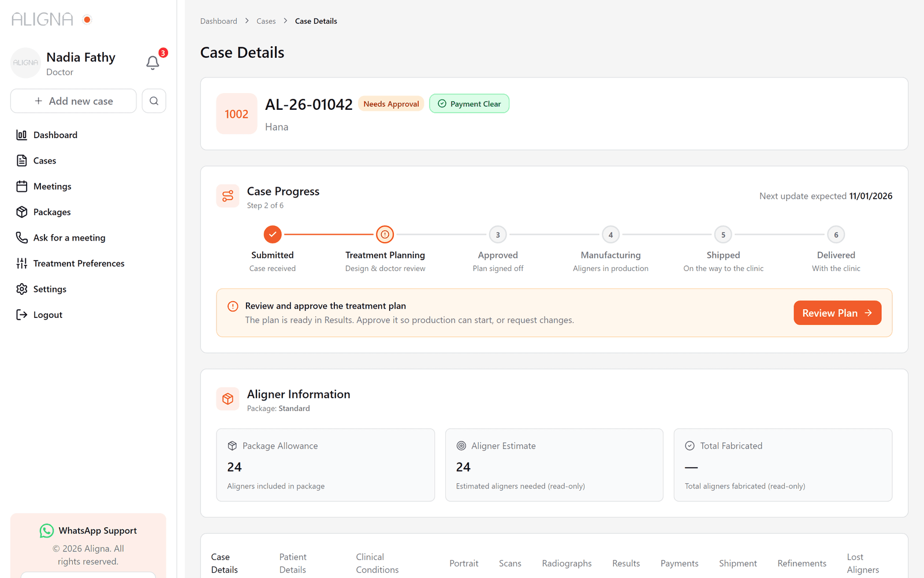Open the Radiographs tab

[567, 563]
